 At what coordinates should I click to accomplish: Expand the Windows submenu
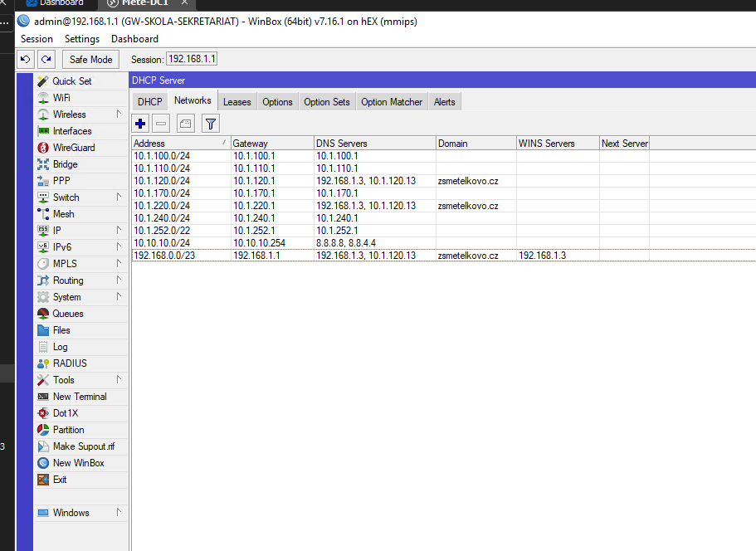(x=71, y=513)
